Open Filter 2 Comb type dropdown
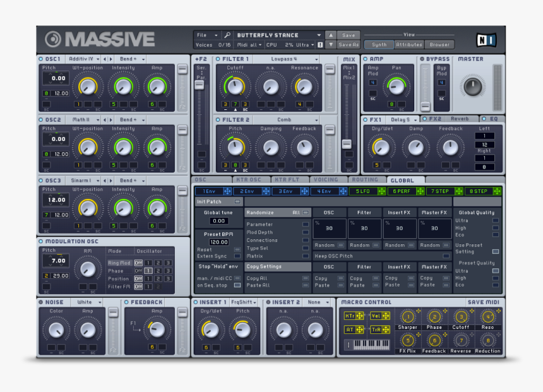543x392 pixels. [287, 120]
